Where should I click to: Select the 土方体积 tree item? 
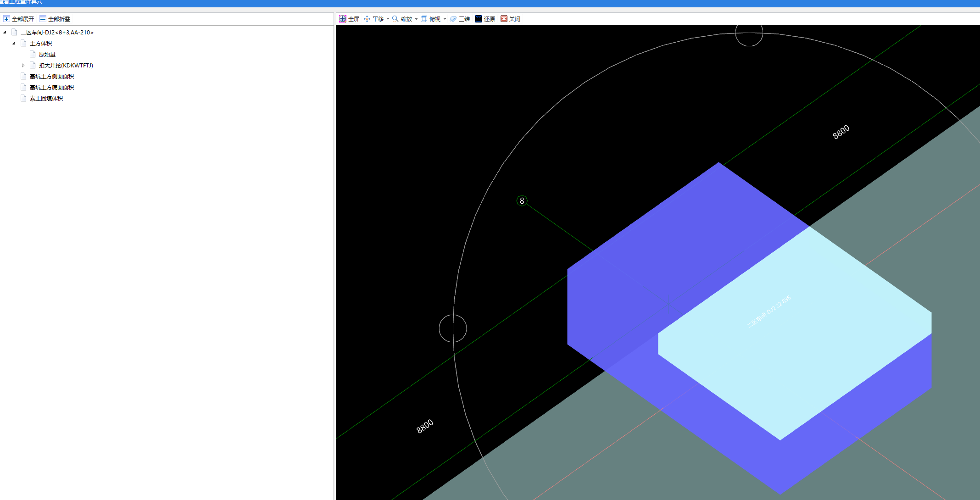[41, 44]
